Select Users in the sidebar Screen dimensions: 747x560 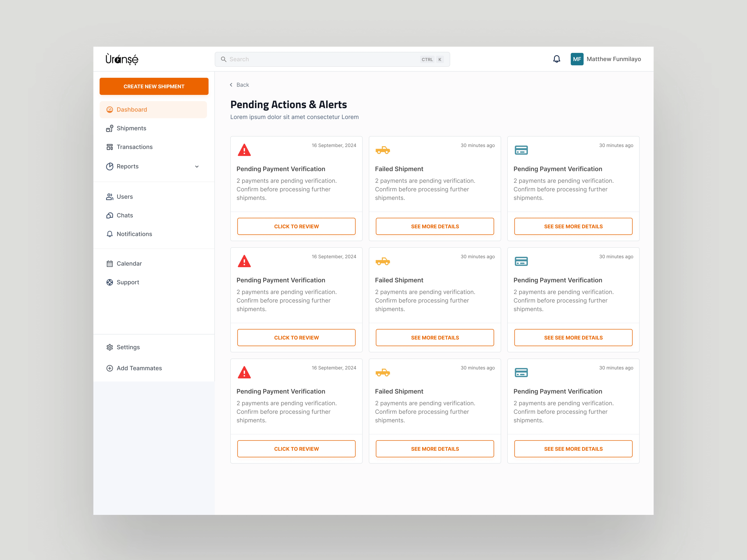coord(153,197)
